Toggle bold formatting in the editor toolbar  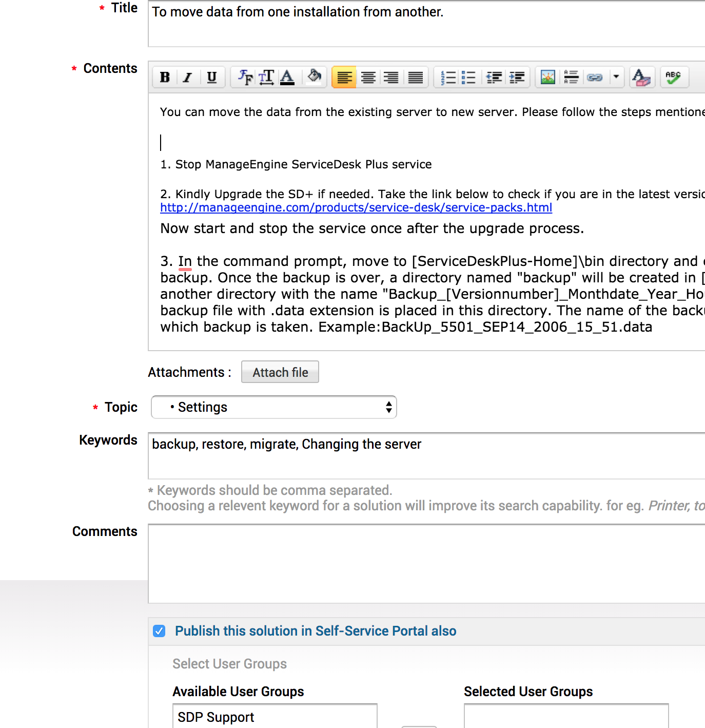pyautogui.click(x=165, y=78)
